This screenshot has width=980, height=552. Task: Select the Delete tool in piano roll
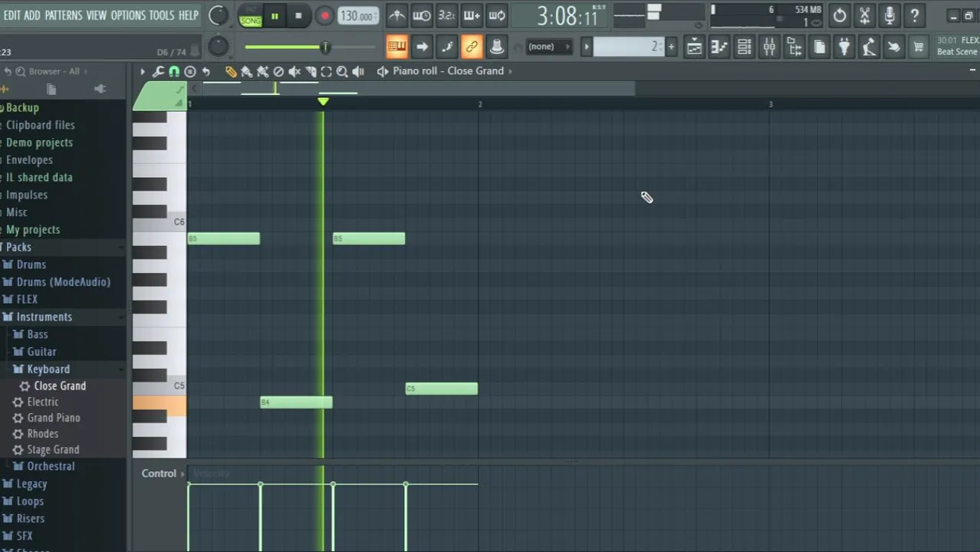click(x=278, y=71)
